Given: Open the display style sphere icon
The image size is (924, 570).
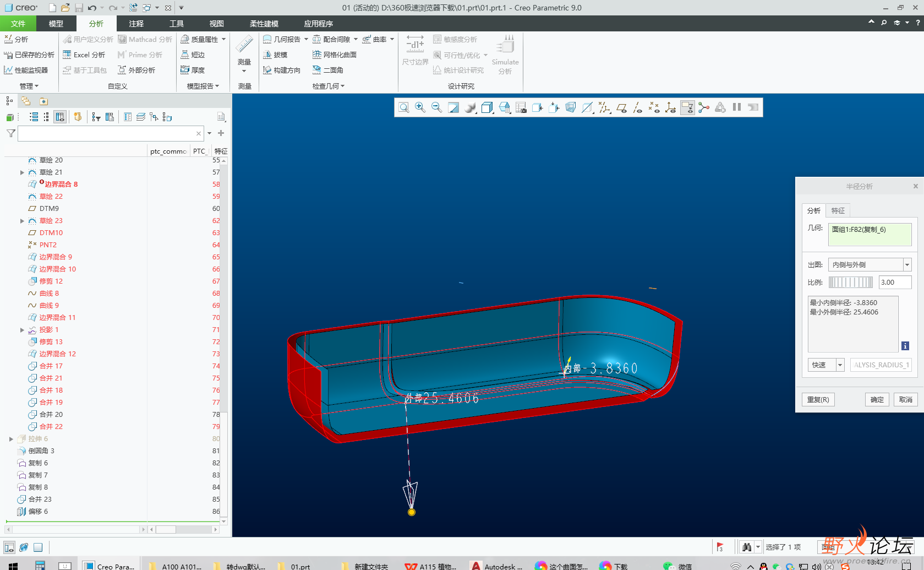Looking at the screenshot, I should [x=471, y=108].
